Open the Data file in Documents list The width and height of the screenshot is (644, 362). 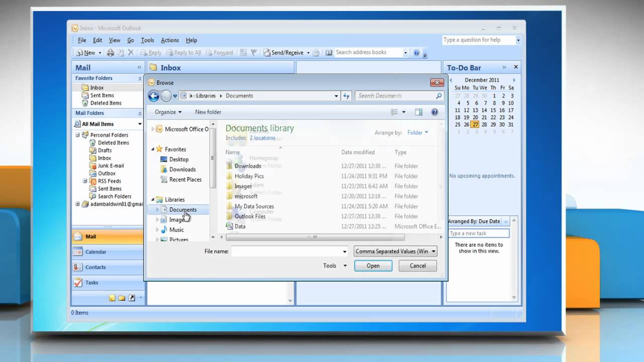pyautogui.click(x=240, y=226)
